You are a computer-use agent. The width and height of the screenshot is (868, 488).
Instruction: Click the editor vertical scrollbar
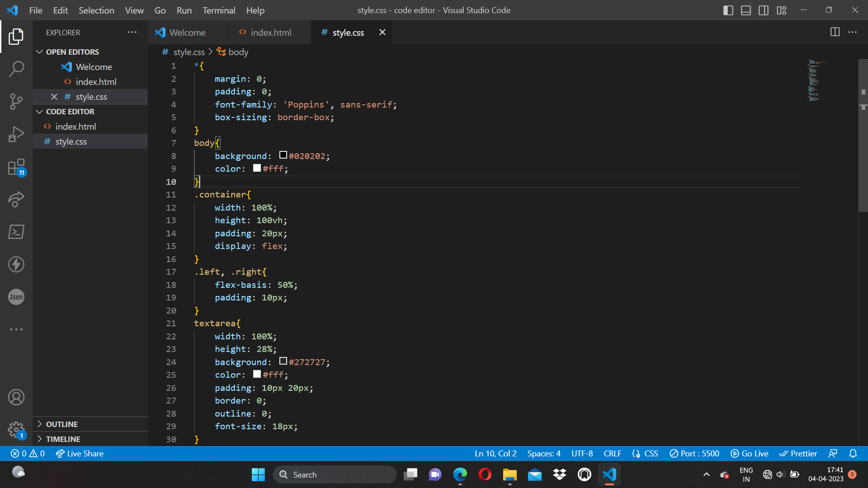click(863, 136)
